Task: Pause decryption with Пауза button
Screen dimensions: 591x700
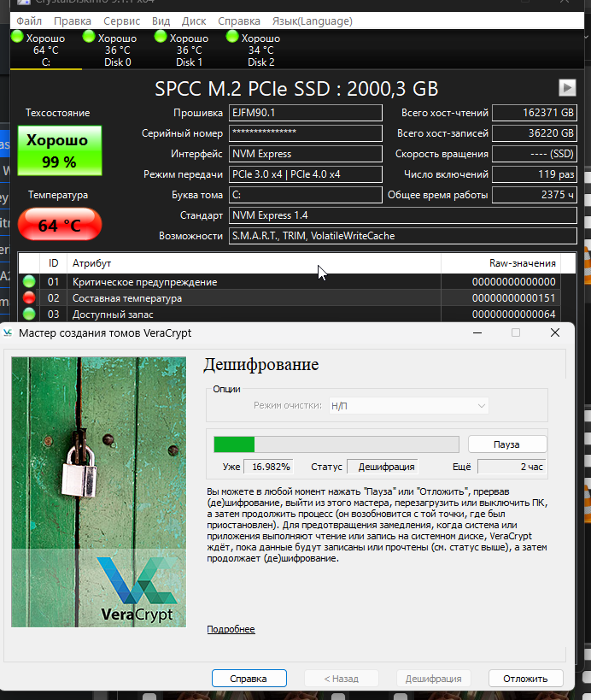Action: (507, 444)
